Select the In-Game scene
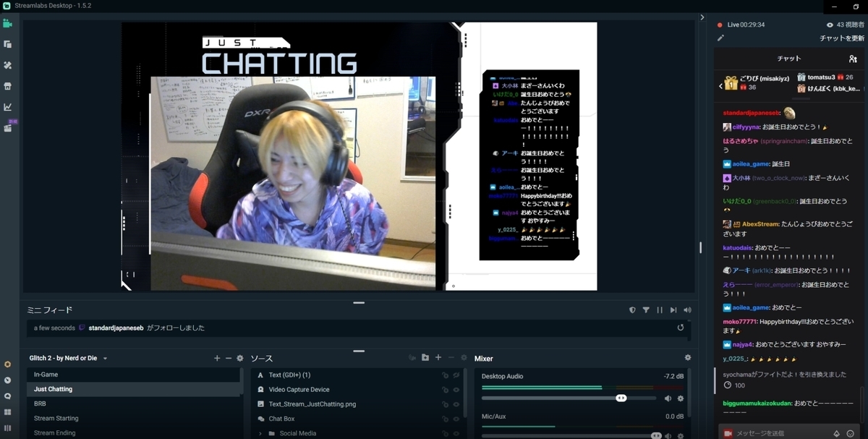The image size is (868, 439). coord(133,375)
